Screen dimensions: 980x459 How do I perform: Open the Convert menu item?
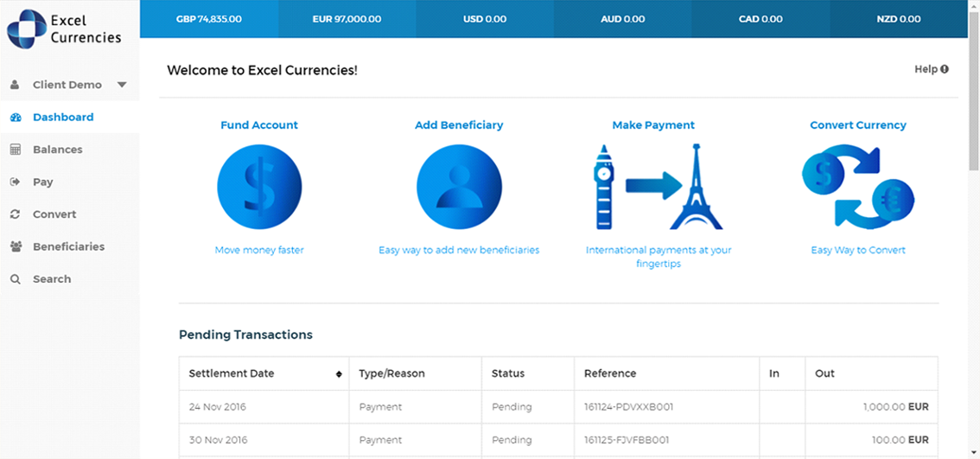(54, 214)
